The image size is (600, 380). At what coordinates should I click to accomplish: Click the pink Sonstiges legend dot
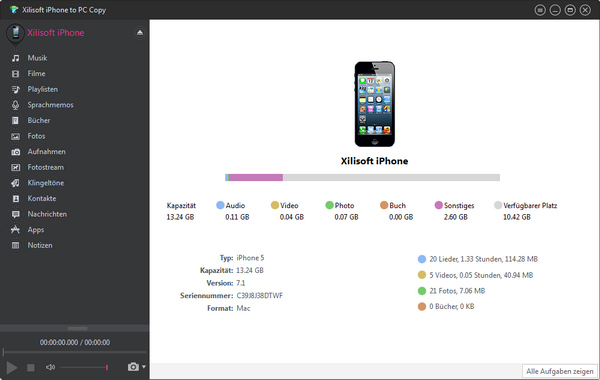click(x=439, y=205)
